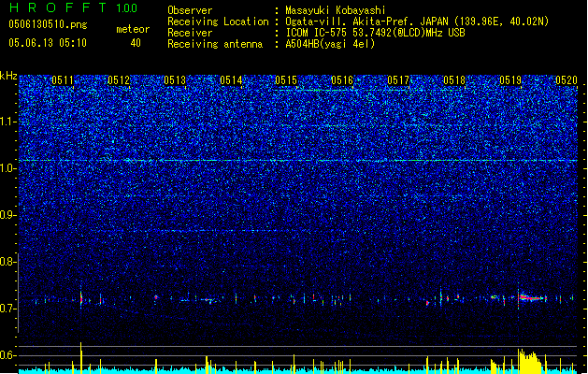Click the 0513 time marker

click(x=175, y=80)
